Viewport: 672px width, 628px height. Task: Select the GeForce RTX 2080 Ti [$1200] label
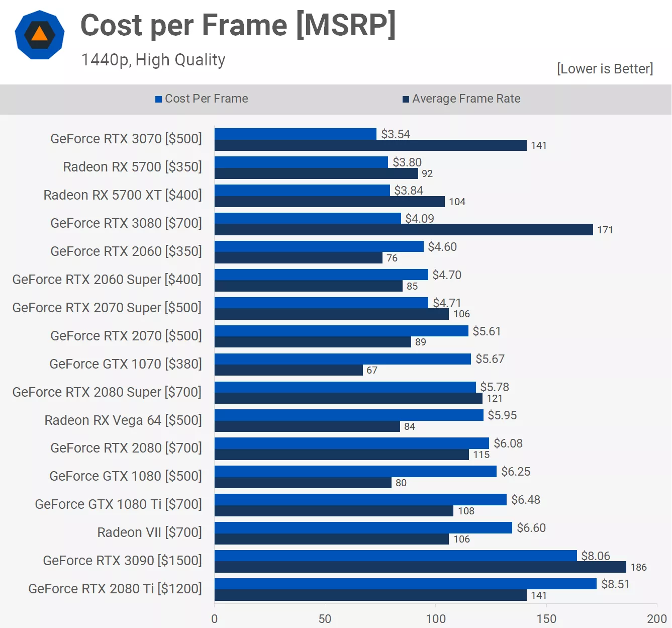[x=115, y=589]
